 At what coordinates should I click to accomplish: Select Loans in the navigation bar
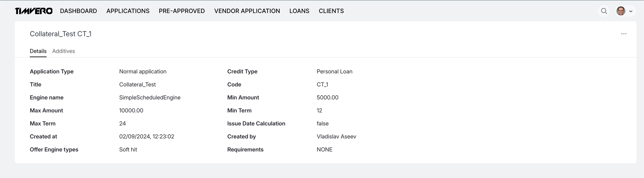click(x=299, y=11)
